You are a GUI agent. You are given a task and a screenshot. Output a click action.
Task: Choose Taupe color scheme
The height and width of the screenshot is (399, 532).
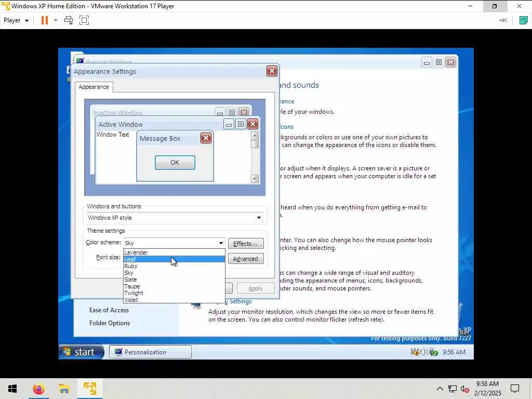[174, 286]
